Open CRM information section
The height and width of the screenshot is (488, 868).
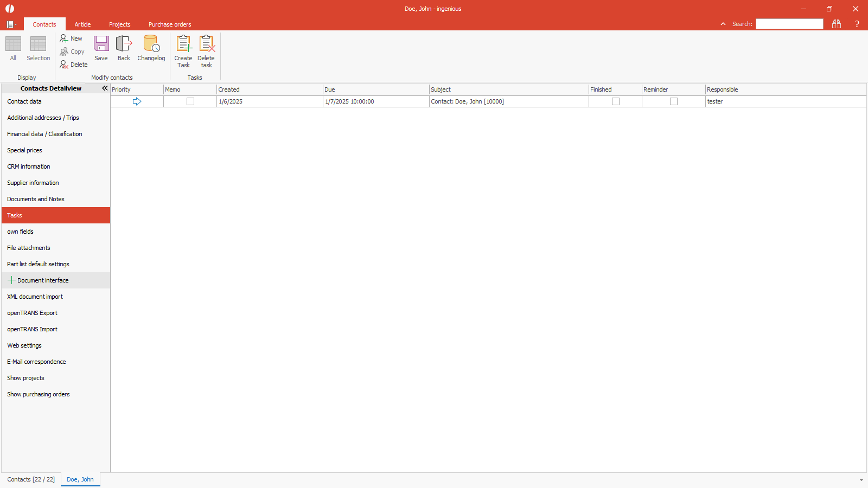click(29, 166)
